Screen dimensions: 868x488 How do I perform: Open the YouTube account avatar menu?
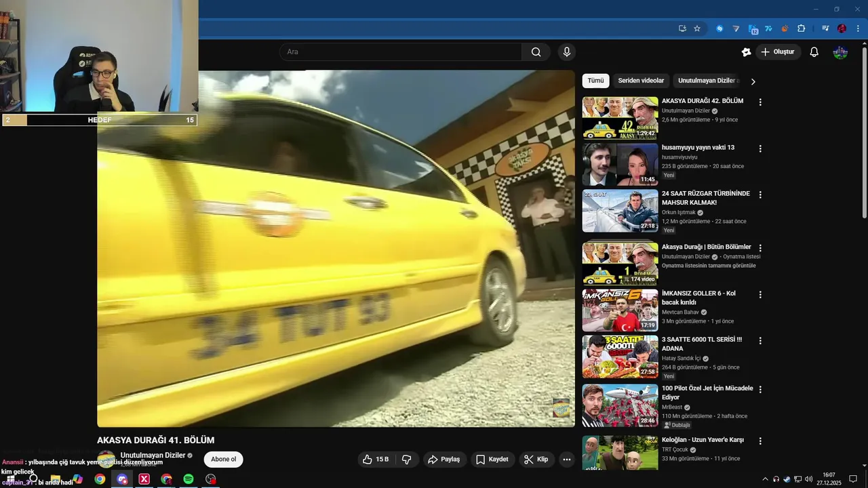tap(840, 52)
